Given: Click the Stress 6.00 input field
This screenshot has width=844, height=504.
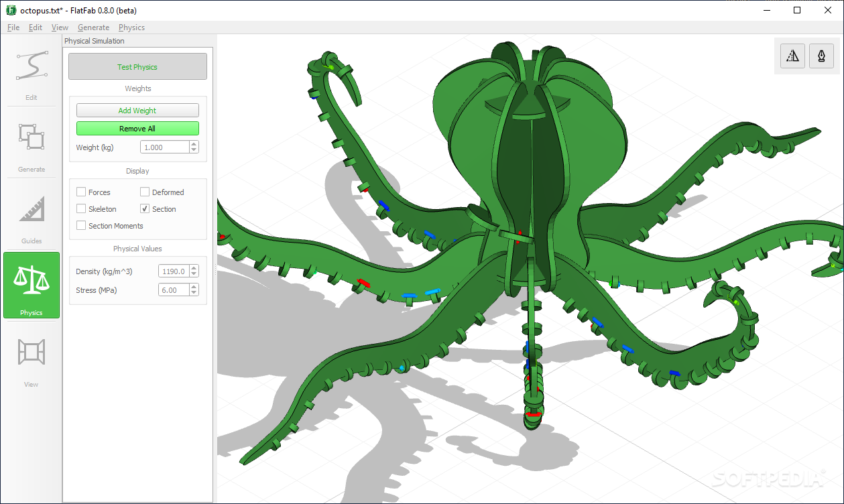Looking at the screenshot, I should pos(174,290).
